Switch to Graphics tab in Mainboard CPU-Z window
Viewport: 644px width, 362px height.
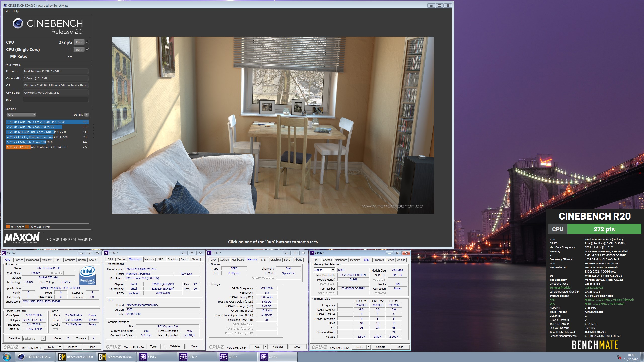173,259
